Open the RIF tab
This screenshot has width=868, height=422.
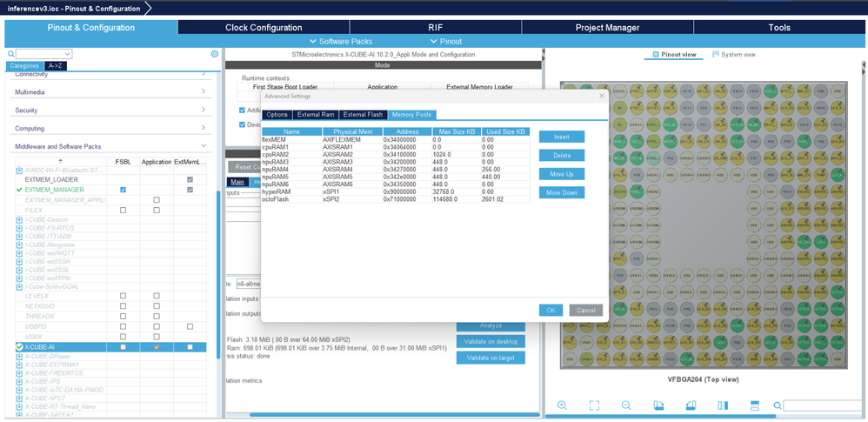[435, 27]
